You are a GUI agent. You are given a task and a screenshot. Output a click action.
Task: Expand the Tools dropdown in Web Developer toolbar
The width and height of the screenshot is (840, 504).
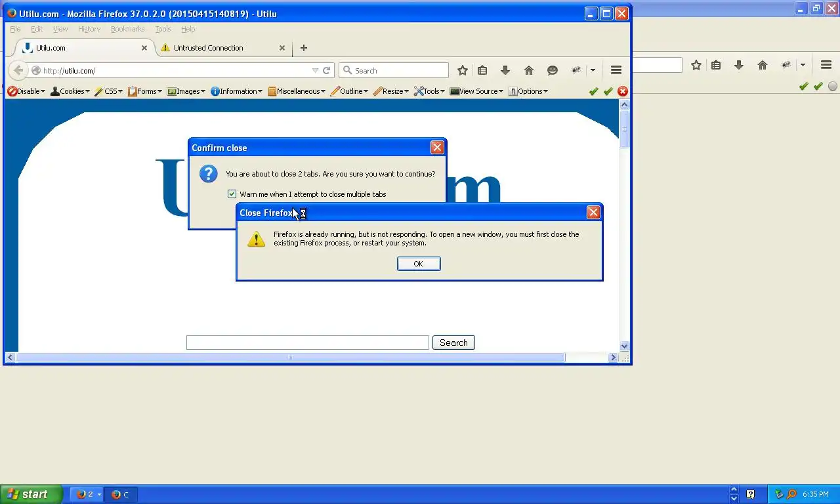click(429, 91)
